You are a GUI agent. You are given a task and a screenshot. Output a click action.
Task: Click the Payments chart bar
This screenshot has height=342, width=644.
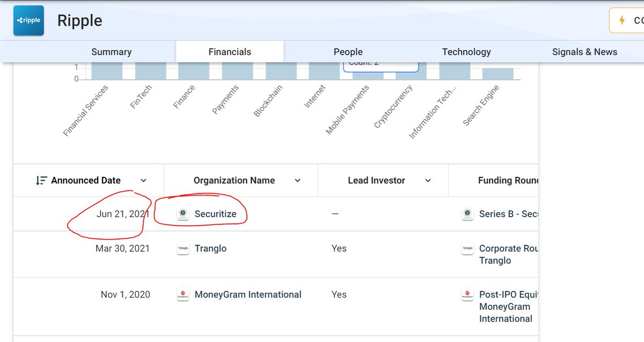pos(237,71)
